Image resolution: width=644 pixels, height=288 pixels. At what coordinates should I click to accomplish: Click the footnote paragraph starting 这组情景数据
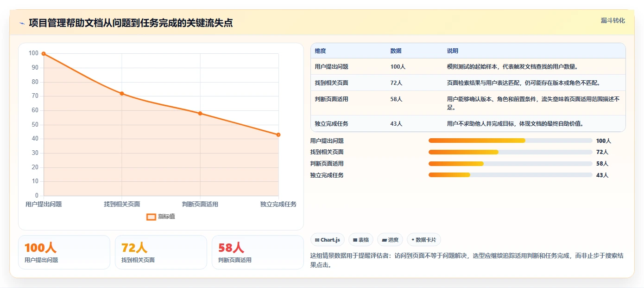coord(467,260)
